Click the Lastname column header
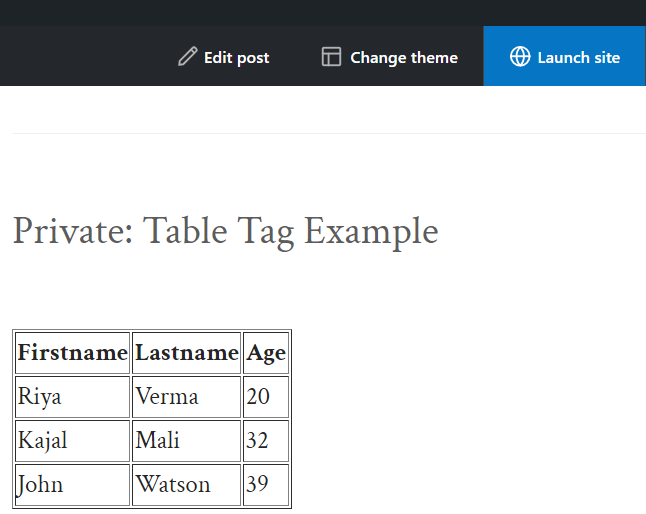The image size is (646, 514). (x=187, y=352)
